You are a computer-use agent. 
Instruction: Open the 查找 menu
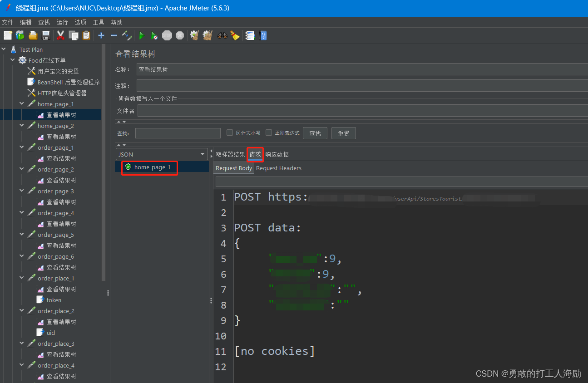coord(44,22)
